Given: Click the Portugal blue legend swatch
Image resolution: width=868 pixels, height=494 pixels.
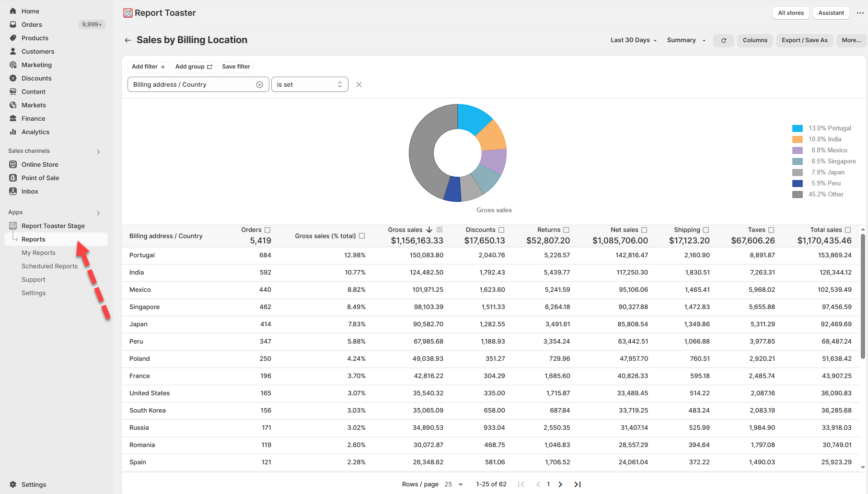Looking at the screenshot, I should [x=797, y=128].
